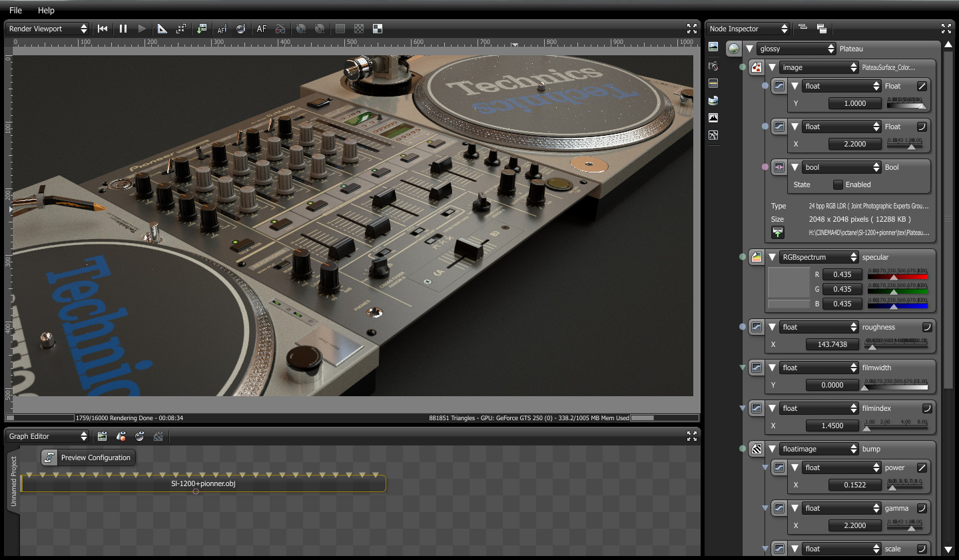The width and height of the screenshot is (959, 560).
Task: Click the collapse-all nodes icon in Node Inspector
Action: pyautogui.click(x=802, y=28)
